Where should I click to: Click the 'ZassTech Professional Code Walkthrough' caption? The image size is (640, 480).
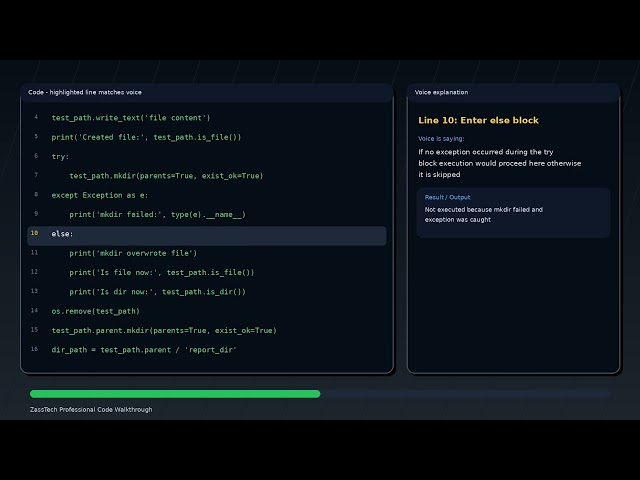tap(91, 409)
